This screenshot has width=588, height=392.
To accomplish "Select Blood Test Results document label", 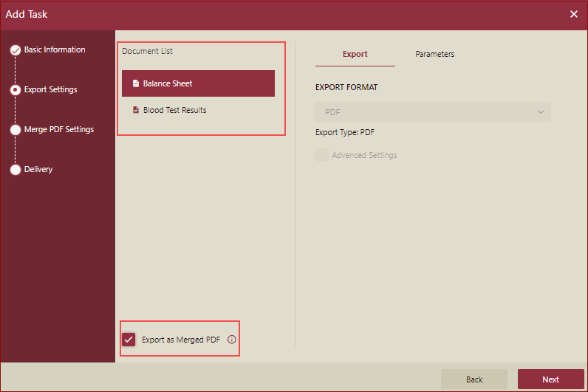I will point(175,111).
